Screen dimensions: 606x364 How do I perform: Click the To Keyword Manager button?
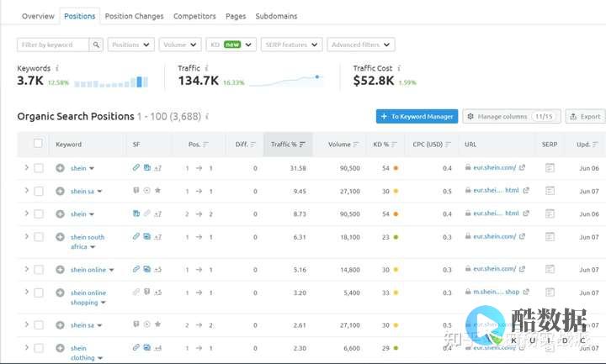point(417,116)
